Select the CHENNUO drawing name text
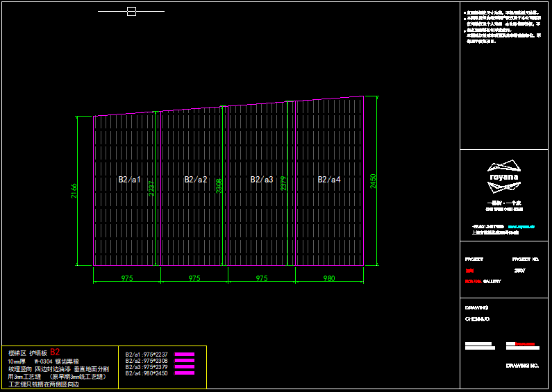552x392 pixels. [x=477, y=319]
